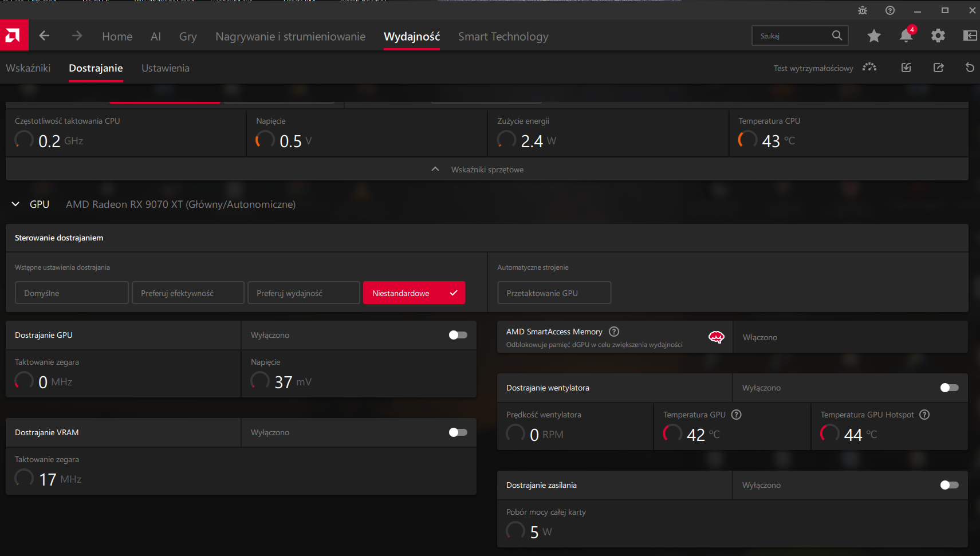
Task: Collapse the GPU section chevron
Action: (15, 204)
